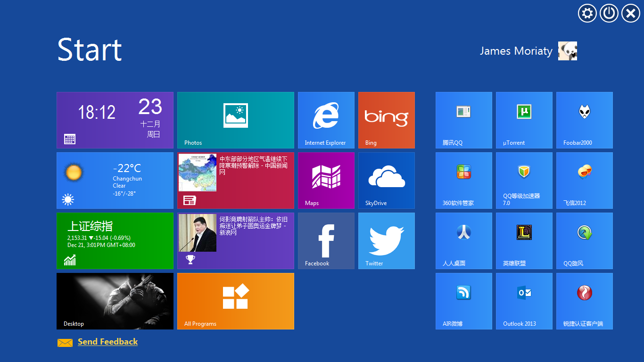Click the user avatar picture

pyautogui.click(x=568, y=51)
